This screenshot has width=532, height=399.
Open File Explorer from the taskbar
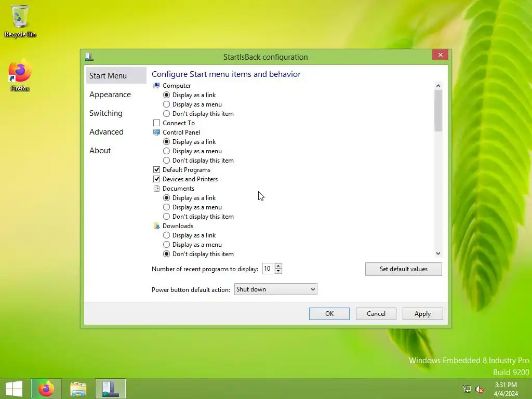pos(78,389)
